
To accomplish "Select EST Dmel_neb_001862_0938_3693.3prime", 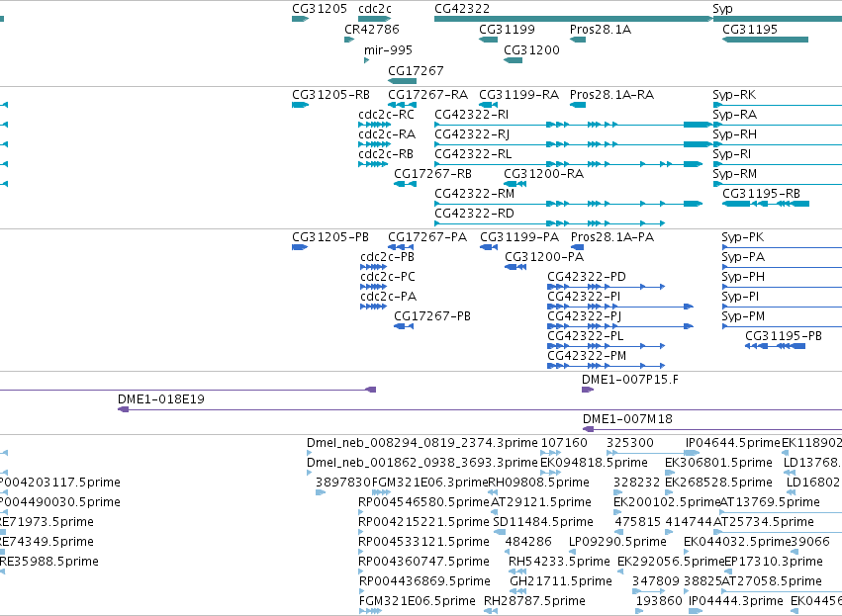I will tap(310, 473).
